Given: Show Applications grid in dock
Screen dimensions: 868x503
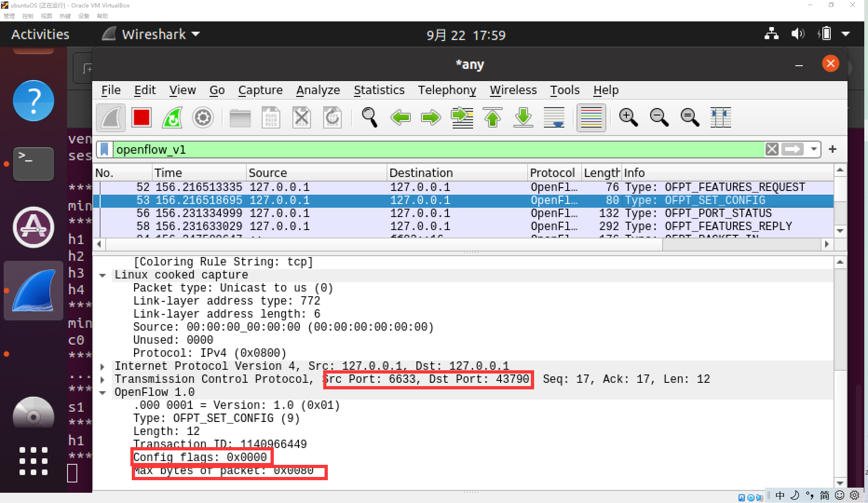Looking at the screenshot, I should coord(33,461).
